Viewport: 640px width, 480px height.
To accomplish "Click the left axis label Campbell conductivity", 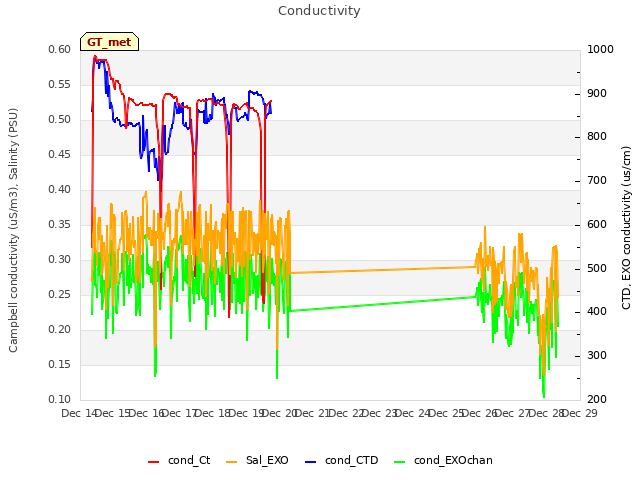I will pyautogui.click(x=13, y=230).
